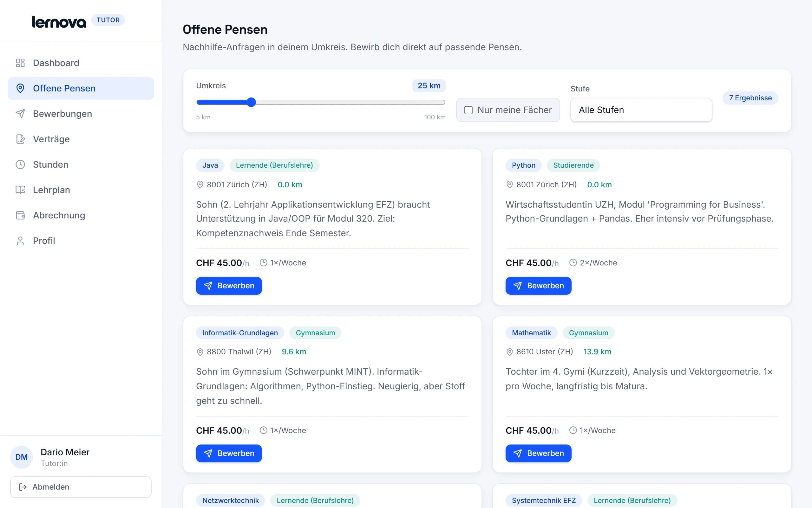Navigate to Stunden in the sidebar
Screen dimensions: 812x508
pyautogui.click(x=81, y=164)
